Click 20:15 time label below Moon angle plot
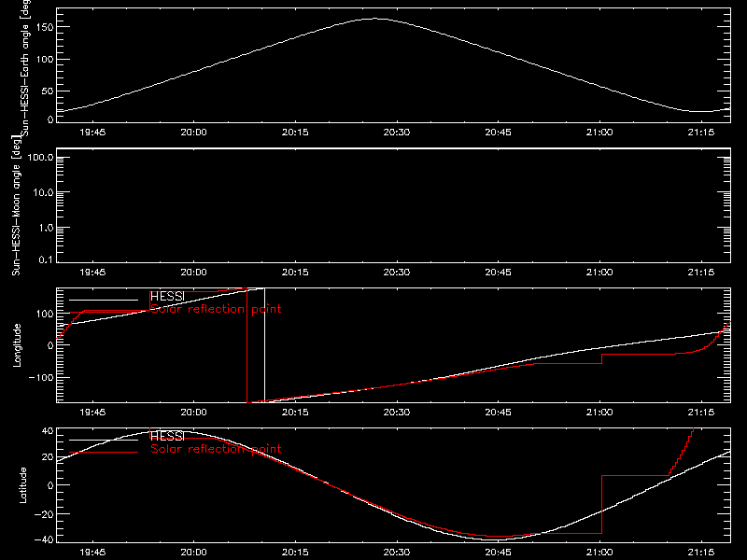This screenshot has width=747, height=560. pos(295,272)
